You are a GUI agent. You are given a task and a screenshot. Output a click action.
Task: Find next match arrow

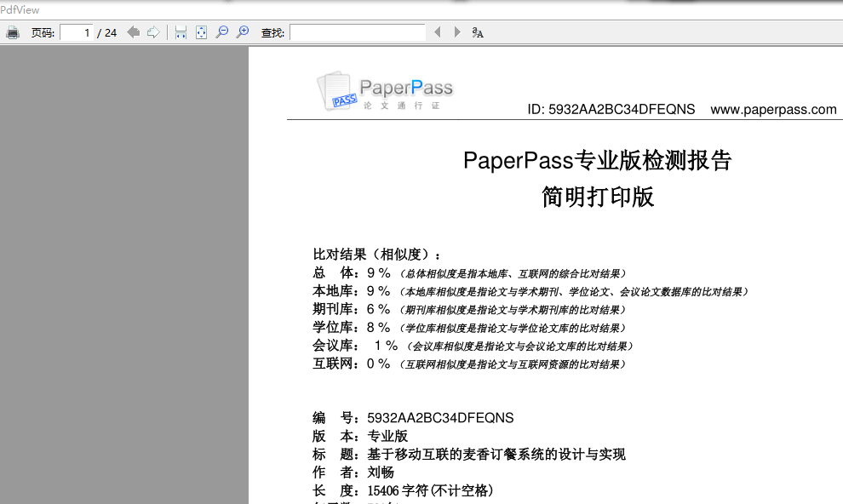tap(457, 32)
